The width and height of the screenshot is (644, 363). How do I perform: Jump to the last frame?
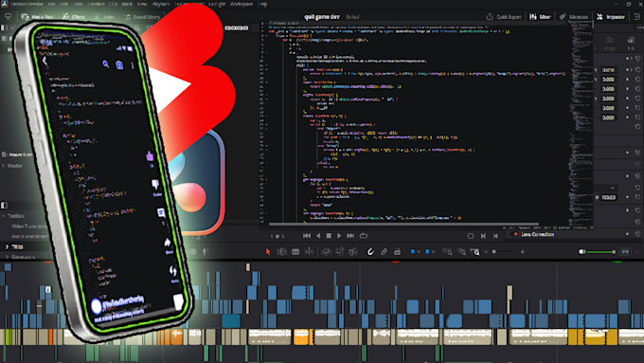coord(350,236)
